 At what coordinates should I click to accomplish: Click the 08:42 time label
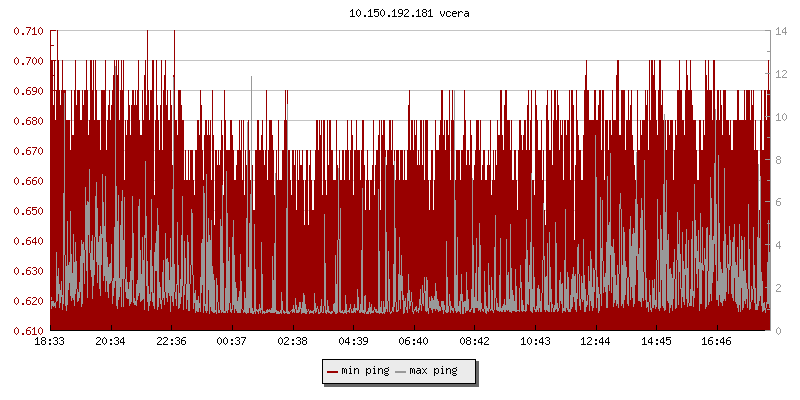click(x=474, y=341)
